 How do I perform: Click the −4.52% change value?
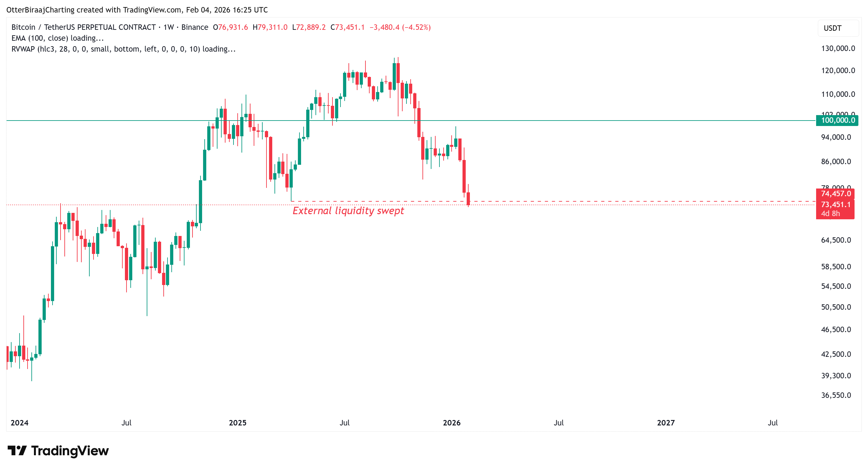point(416,27)
